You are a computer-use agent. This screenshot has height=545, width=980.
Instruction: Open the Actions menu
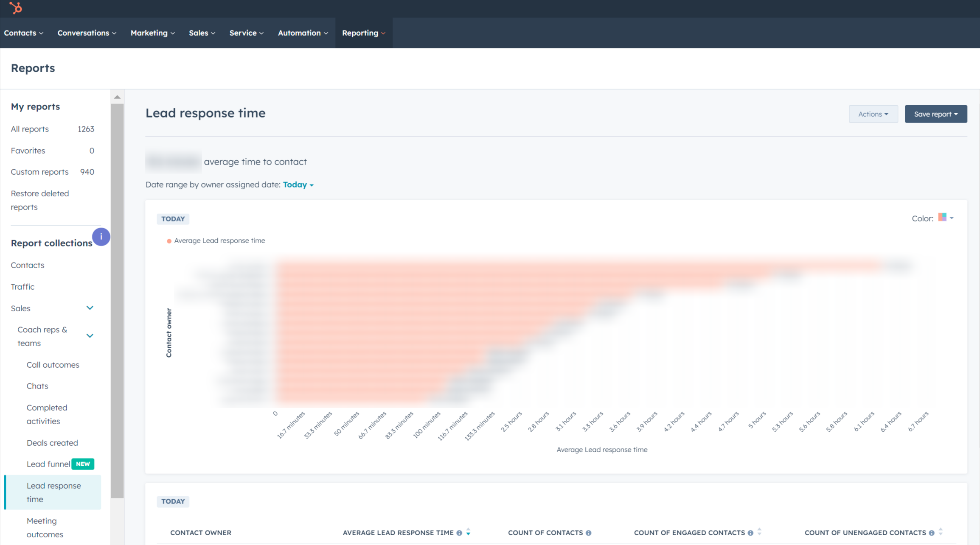(x=873, y=114)
